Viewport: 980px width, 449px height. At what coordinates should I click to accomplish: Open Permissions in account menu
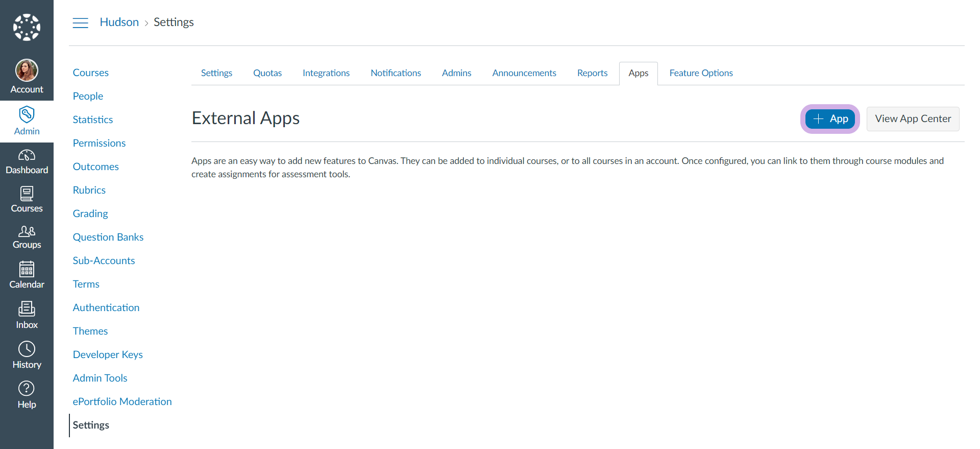coord(99,143)
